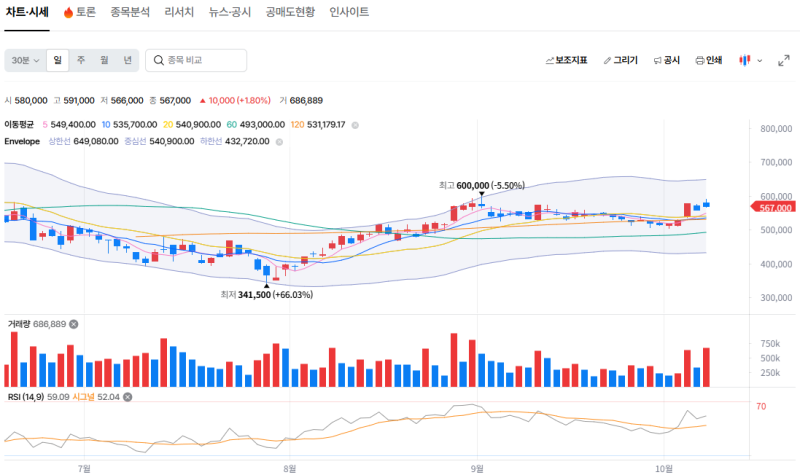Click the 20-day average value 540,900.00
Viewport: 800px width, 475px height.
pos(198,124)
